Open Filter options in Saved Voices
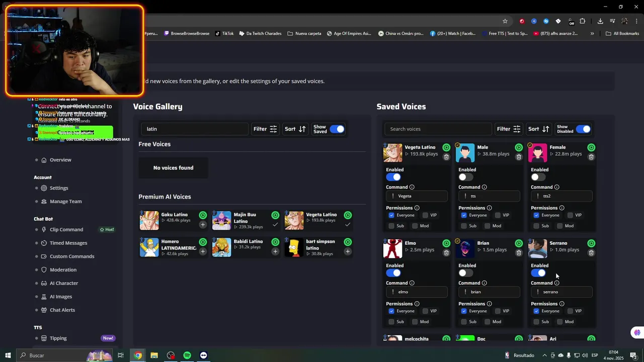 (x=509, y=129)
